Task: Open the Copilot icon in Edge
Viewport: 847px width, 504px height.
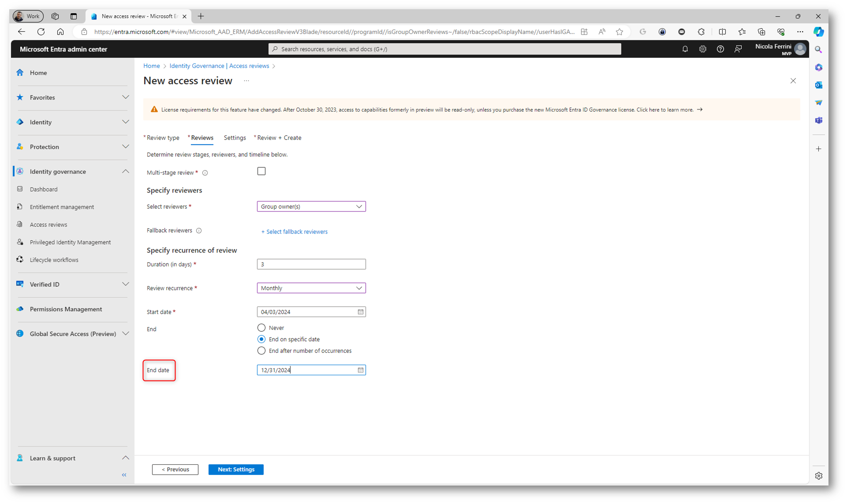Action: point(818,32)
